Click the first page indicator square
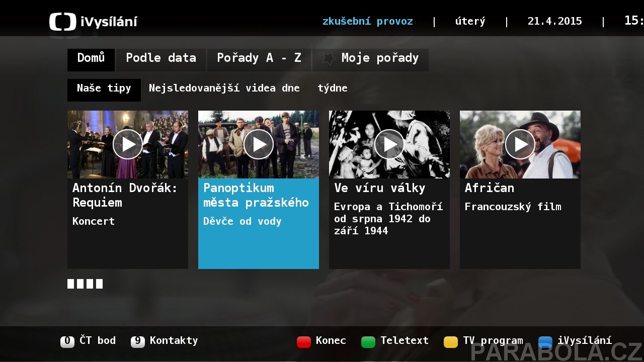The width and height of the screenshot is (644, 362). point(70,284)
